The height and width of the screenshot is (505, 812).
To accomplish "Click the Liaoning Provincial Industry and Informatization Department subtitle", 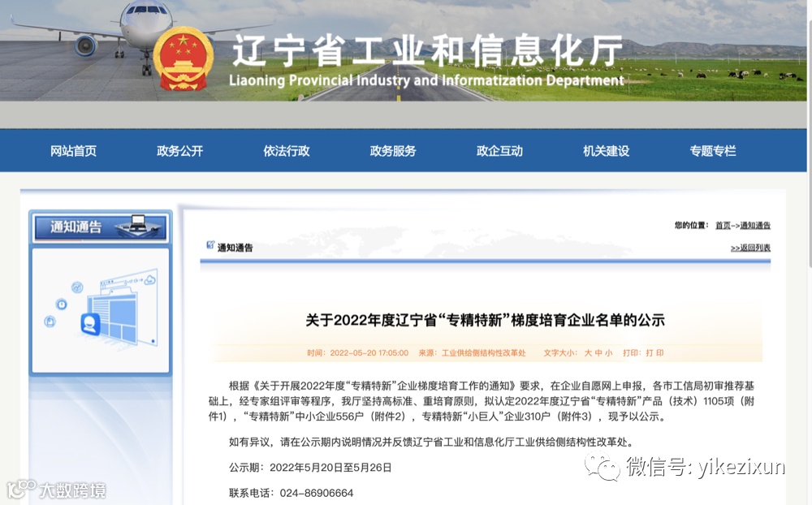I will 427,80.
